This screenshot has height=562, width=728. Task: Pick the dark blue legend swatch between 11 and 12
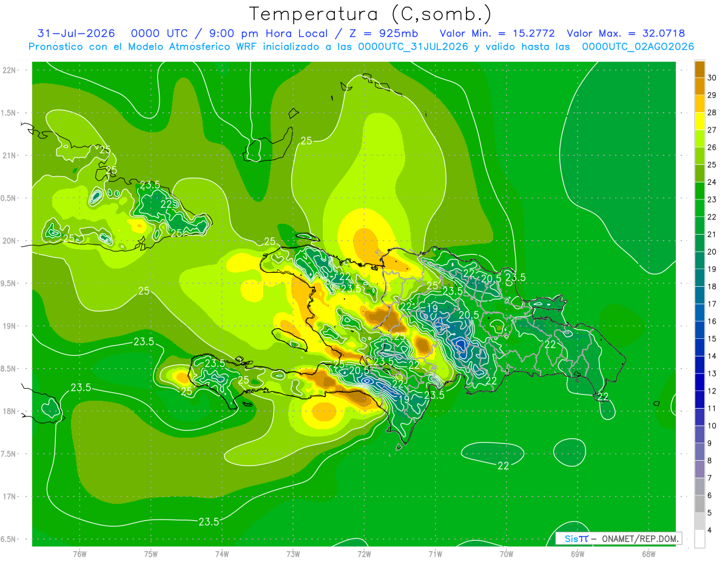coord(699,400)
